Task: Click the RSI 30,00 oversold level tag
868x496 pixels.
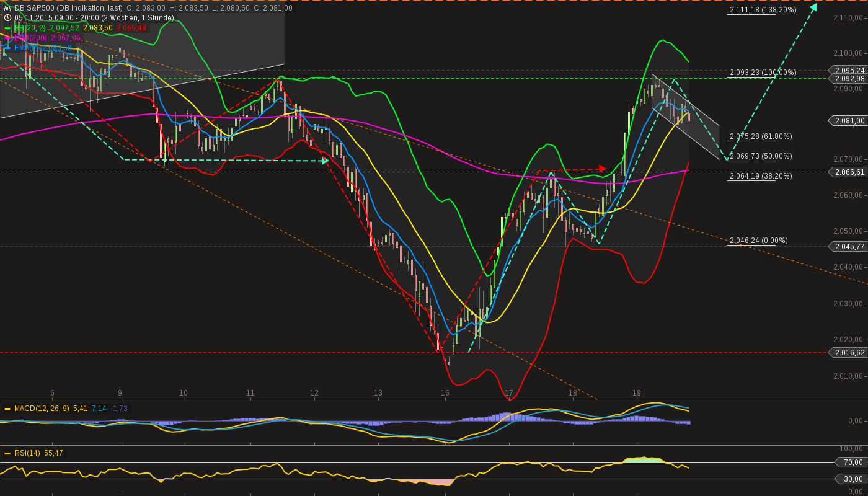Action: click(852, 479)
